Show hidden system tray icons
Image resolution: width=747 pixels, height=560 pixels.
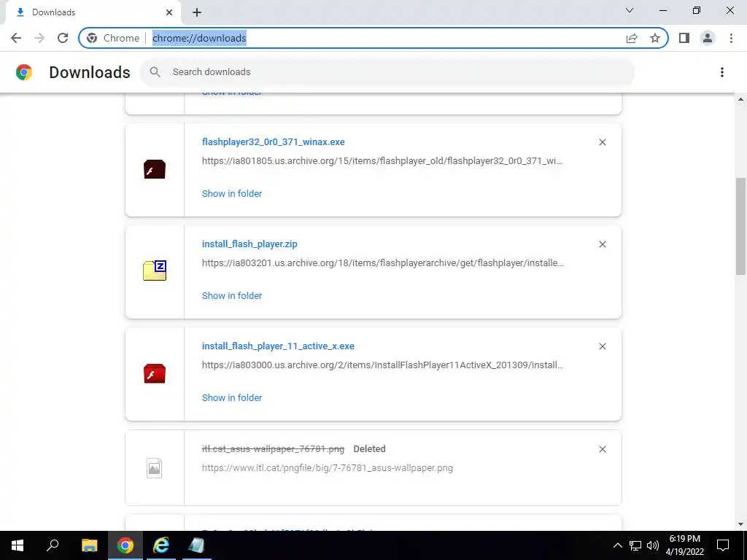pyautogui.click(x=617, y=545)
